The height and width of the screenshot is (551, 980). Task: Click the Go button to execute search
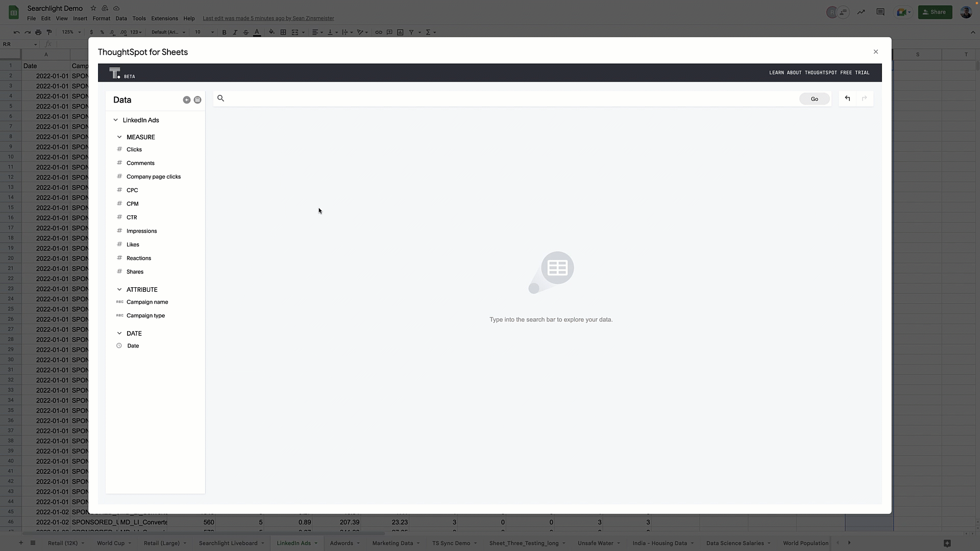[815, 99]
